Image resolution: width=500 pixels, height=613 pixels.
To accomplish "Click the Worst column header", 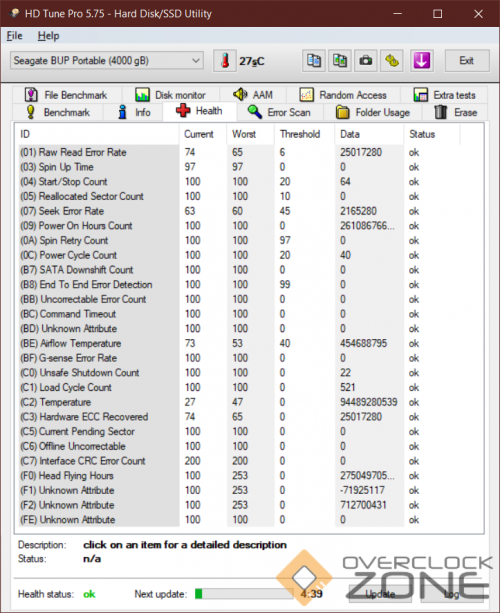I will pos(251,134).
